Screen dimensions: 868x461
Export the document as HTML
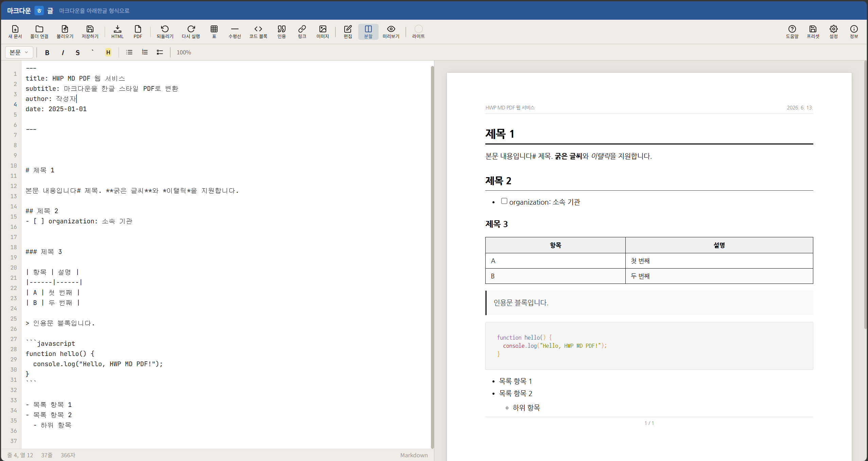118,32
